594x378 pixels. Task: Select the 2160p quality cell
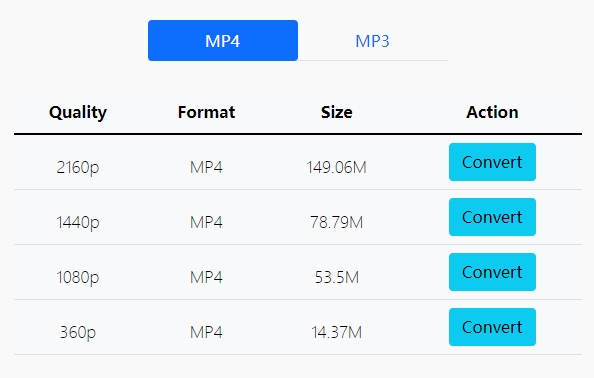point(78,167)
